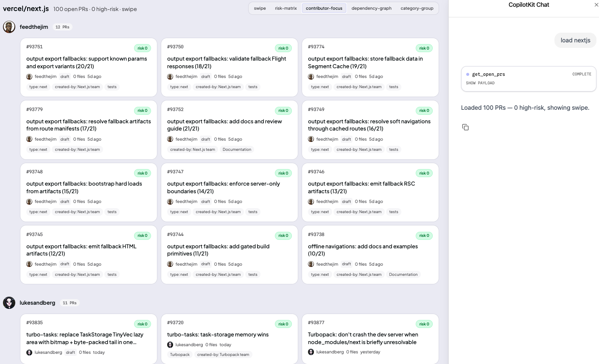Click author avatar icon on PR #93752
This screenshot has height=364, width=599.
tap(170, 139)
